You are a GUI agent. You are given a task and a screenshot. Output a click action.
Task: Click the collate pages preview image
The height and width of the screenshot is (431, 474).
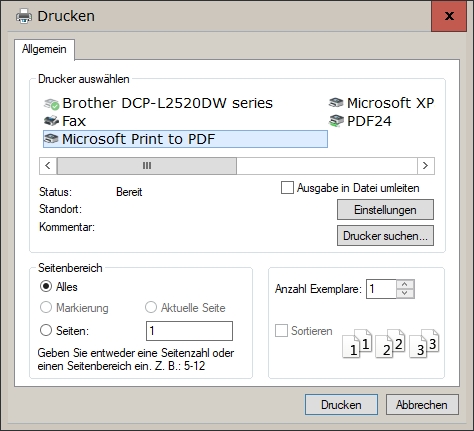391,343
